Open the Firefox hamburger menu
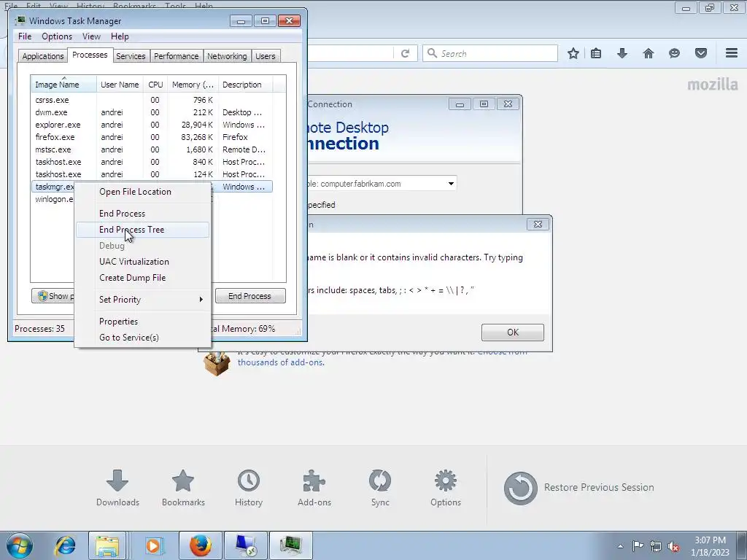747x560 pixels. coord(732,52)
